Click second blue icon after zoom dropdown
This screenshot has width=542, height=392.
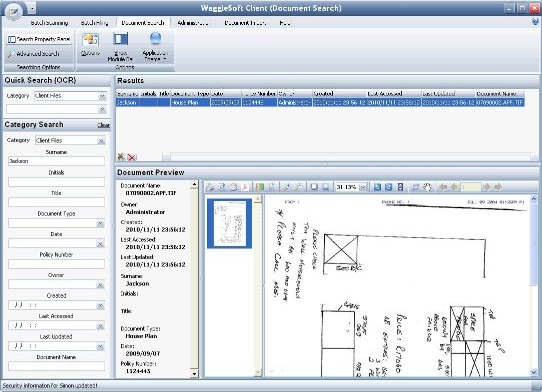tap(389, 187)
